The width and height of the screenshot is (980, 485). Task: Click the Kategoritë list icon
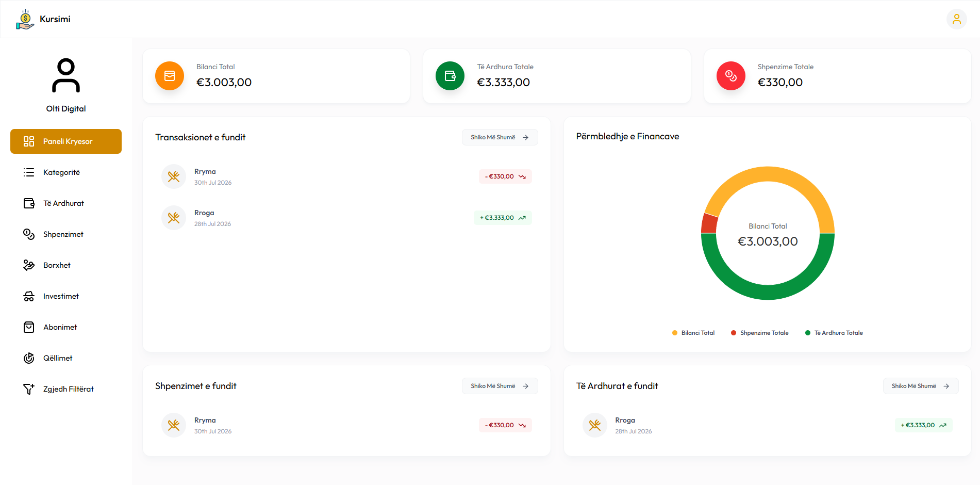pyautogui.click(x=29, y=172)
